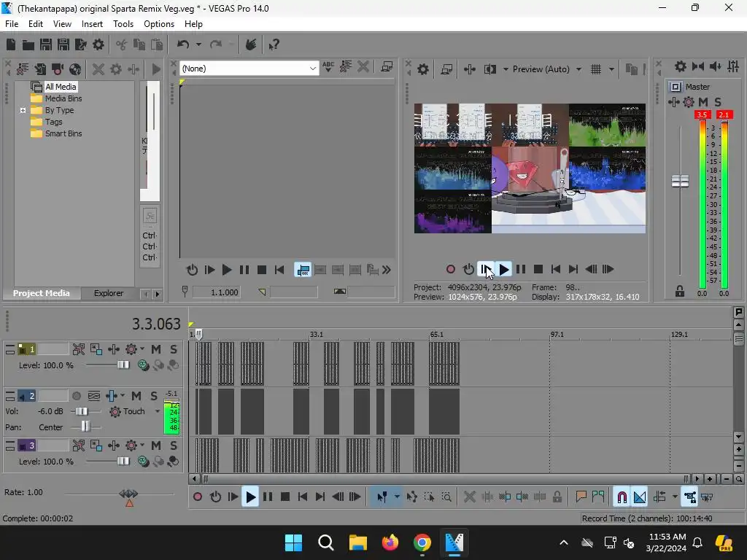Select the Tags folder
Viewport: 747px width, 560px height.
[x=53, y=122]
